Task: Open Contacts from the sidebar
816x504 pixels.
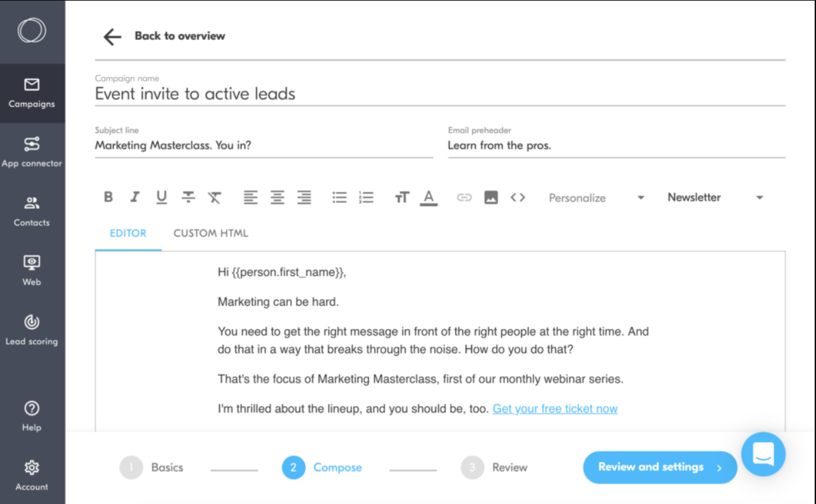Action: coord(31,213)
